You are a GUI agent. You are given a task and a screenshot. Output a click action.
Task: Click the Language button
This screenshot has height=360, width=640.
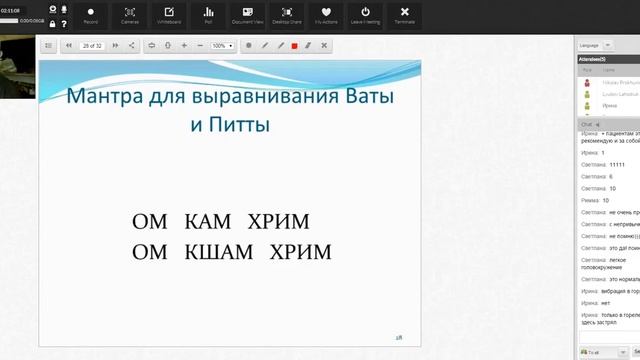pos(589,45)
